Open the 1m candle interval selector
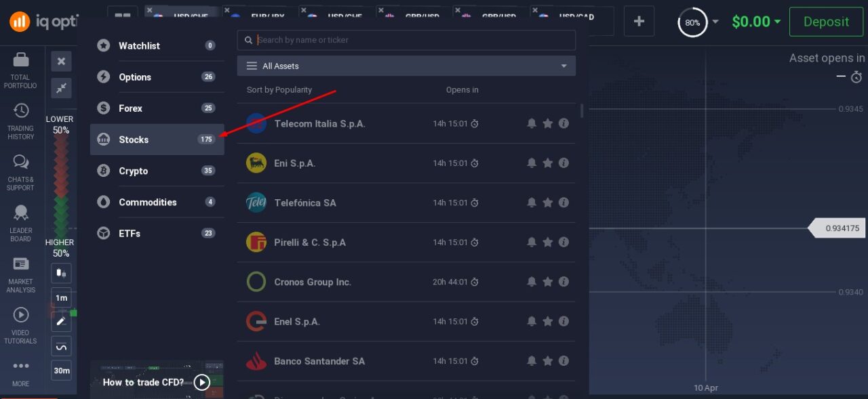The image size is (868, 399). pos(61,298)
